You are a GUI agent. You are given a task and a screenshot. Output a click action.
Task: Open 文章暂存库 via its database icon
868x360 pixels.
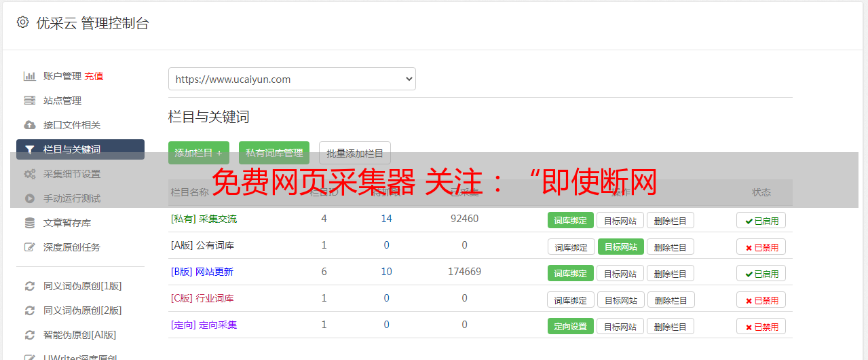tap(29, 223)
